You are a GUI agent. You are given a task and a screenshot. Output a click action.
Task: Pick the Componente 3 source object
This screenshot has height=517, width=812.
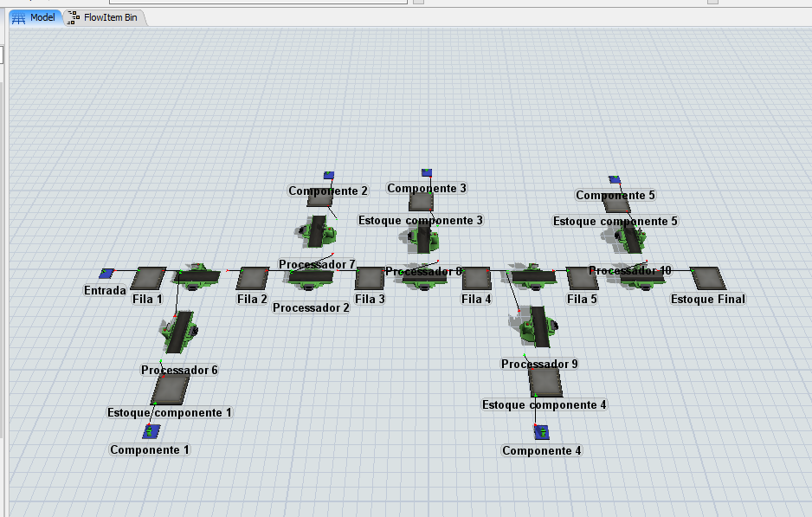426,173
